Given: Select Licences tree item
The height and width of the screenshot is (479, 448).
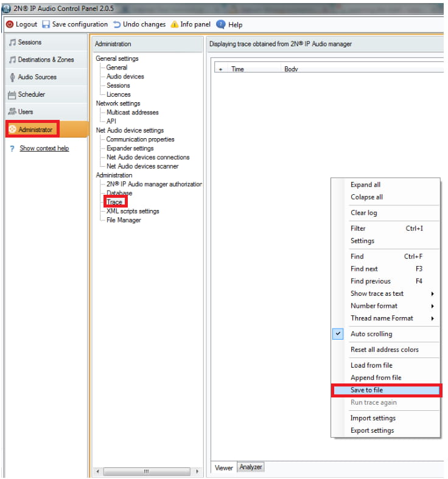Looking at the screenshot, I should [x=119, y=94].
